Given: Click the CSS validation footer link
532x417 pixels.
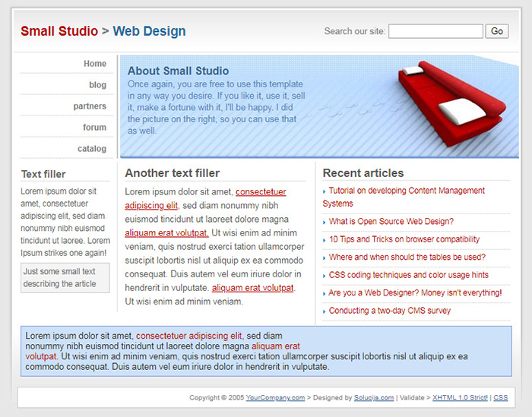Looking at the screenshot, I should [x=501, y=397].
